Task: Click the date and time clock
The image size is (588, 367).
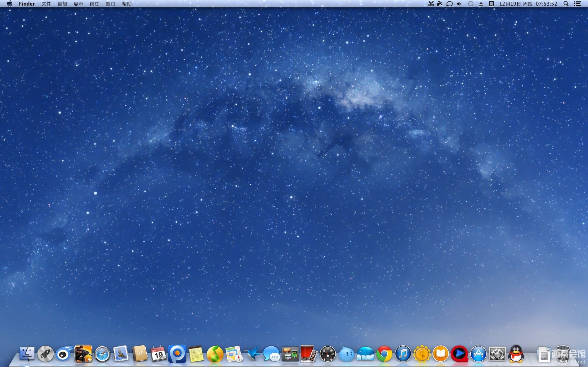Action: [528, 4]
